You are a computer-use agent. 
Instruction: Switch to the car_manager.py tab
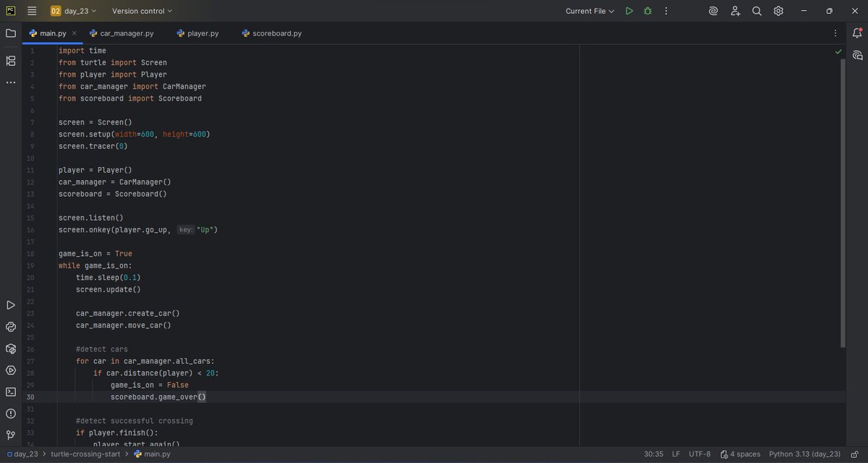122,33
